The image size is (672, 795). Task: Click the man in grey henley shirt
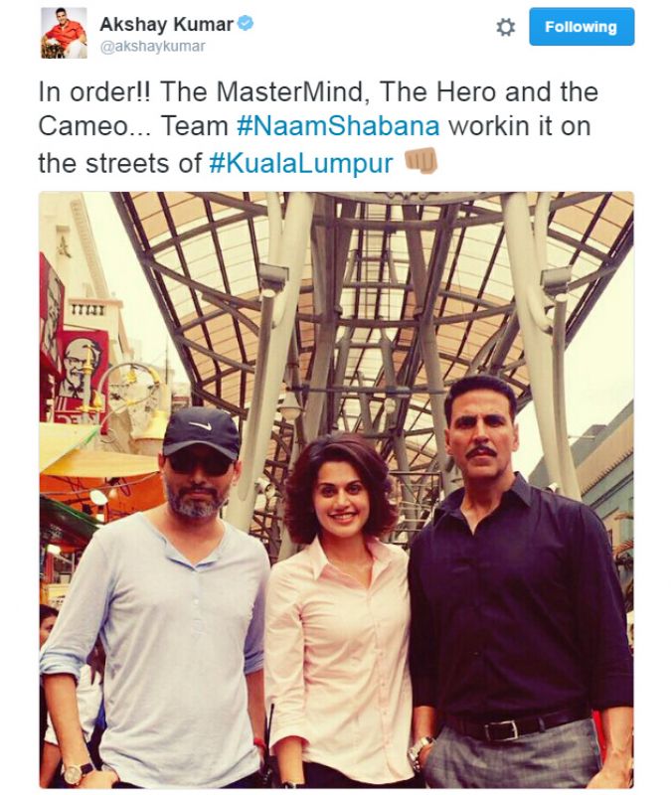pos(155,598)
